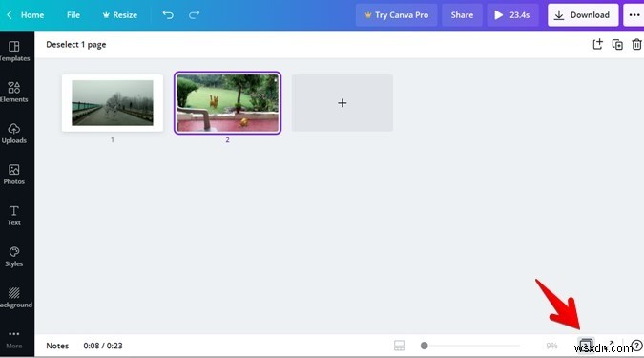Click the Share button
The image size is (644, 358).
[x=462, y=15]
